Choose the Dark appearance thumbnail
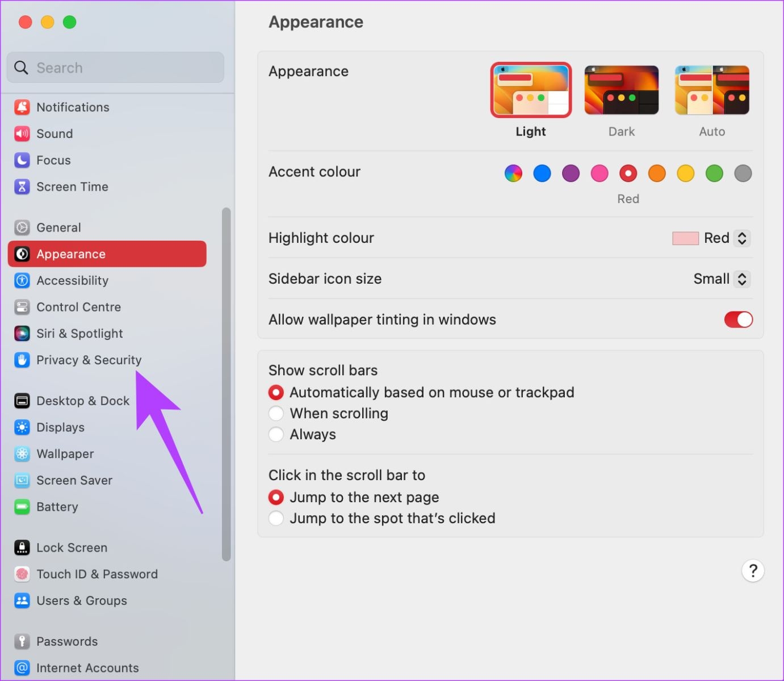The height and width of the screenshot is (681, 784). click(622, 90)
